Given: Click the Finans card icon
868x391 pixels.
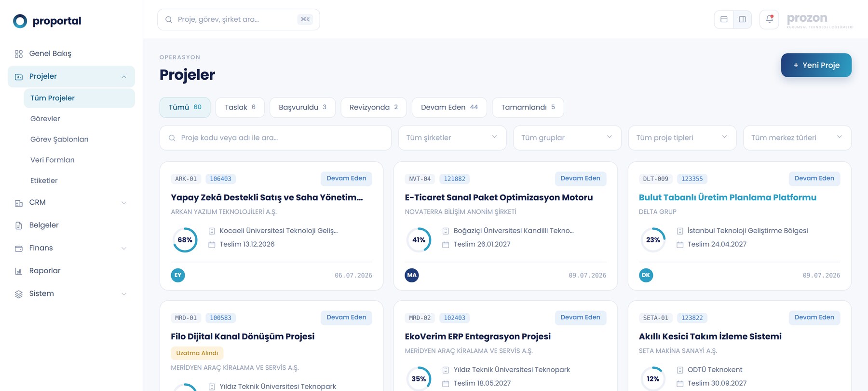Looking at the screenshot, I should 19,248.
